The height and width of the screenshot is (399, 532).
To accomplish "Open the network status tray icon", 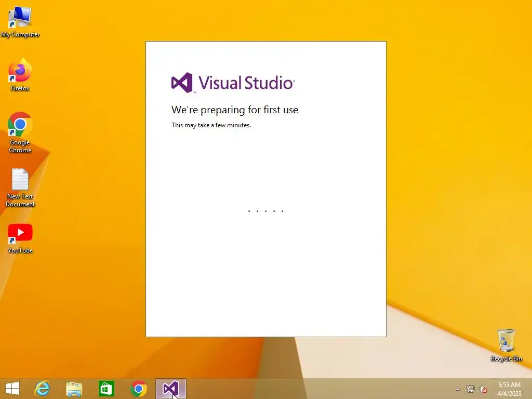I will click(471, 389).
